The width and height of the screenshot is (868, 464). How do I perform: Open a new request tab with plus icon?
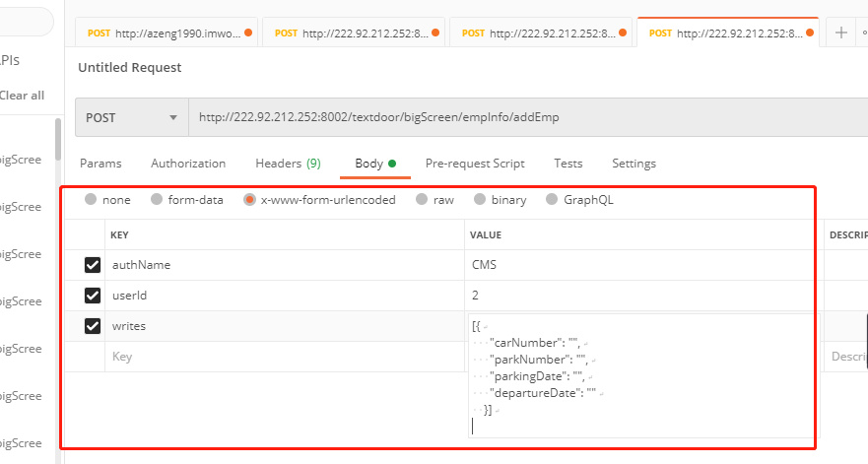point(840,33)
